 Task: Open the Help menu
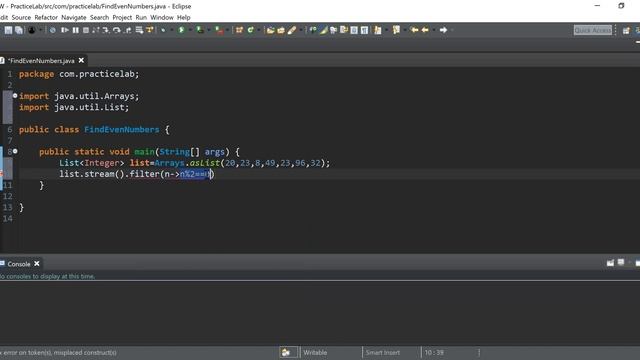pos(183,18)
